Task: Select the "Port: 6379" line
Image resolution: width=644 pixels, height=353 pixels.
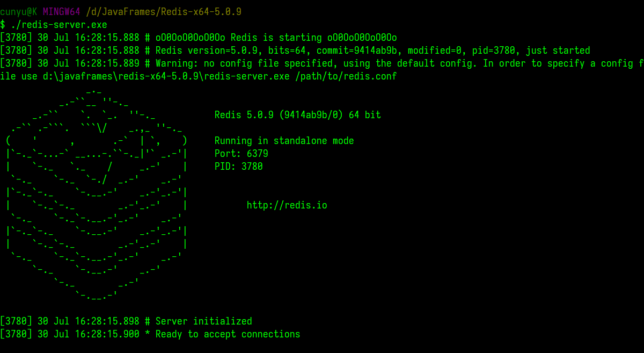Action: pyautogui.click(x=241, y=154)
